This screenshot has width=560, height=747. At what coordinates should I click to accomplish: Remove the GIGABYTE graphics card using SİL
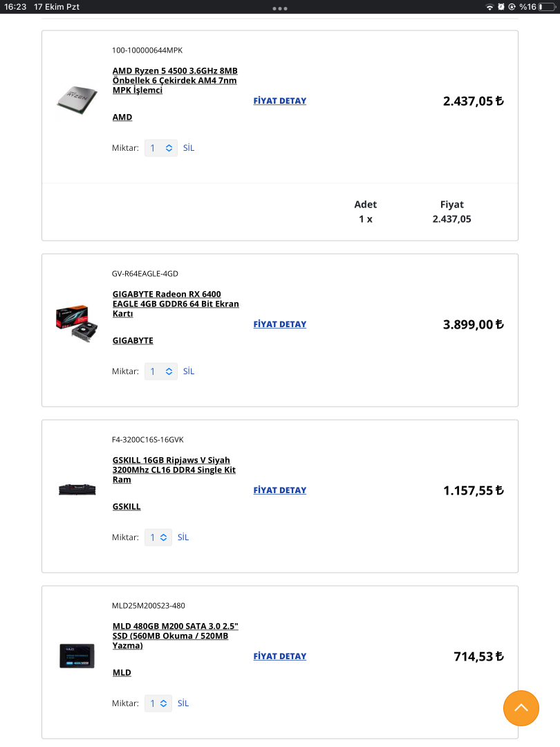[189, 371]
